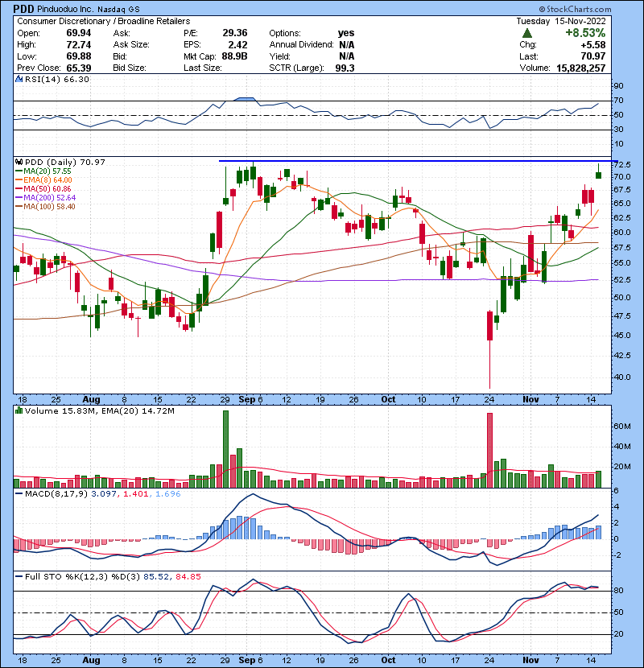
Task: Click the Consumer Discretionary / Broadline Retailers sector text
Action: click(104, 21)
